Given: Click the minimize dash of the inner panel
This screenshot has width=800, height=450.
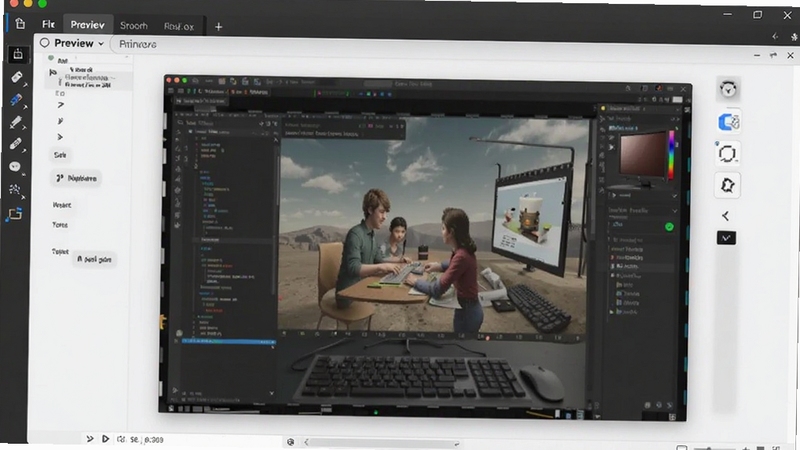Looking at the screenshot, I should pos(757,55).
